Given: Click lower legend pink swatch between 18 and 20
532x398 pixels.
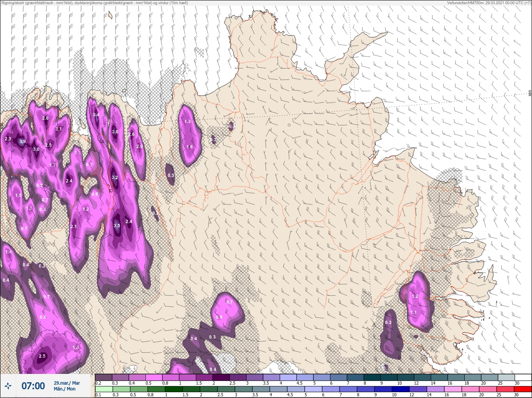Looking at the screenshot, I should point(470,389).
